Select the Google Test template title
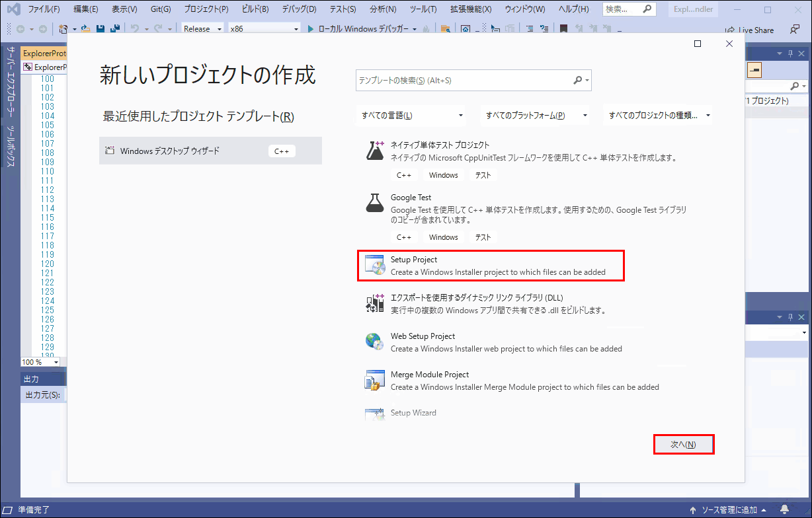Screen dimensions: 812x518 click(x=411, y=198)
